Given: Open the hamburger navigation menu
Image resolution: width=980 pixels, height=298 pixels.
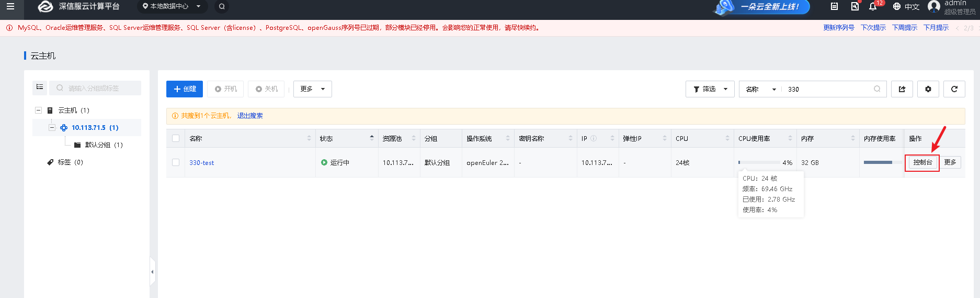Looking at the screenshot, I should [x=10, y=7].
